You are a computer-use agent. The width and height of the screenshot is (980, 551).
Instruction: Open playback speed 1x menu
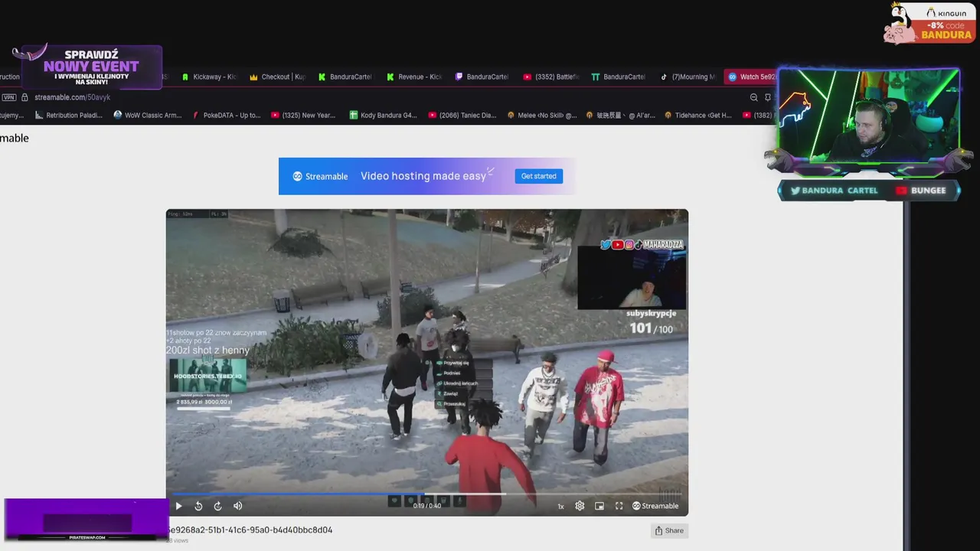[x=560, y=506]
